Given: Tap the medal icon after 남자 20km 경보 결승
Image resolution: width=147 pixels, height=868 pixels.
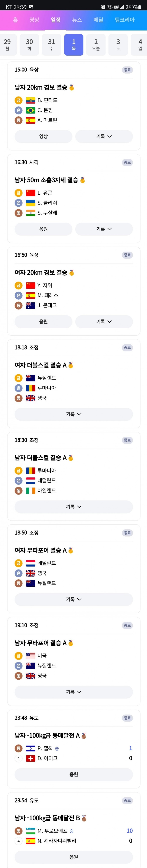Looking at the screenshot, I should [72, 88].
